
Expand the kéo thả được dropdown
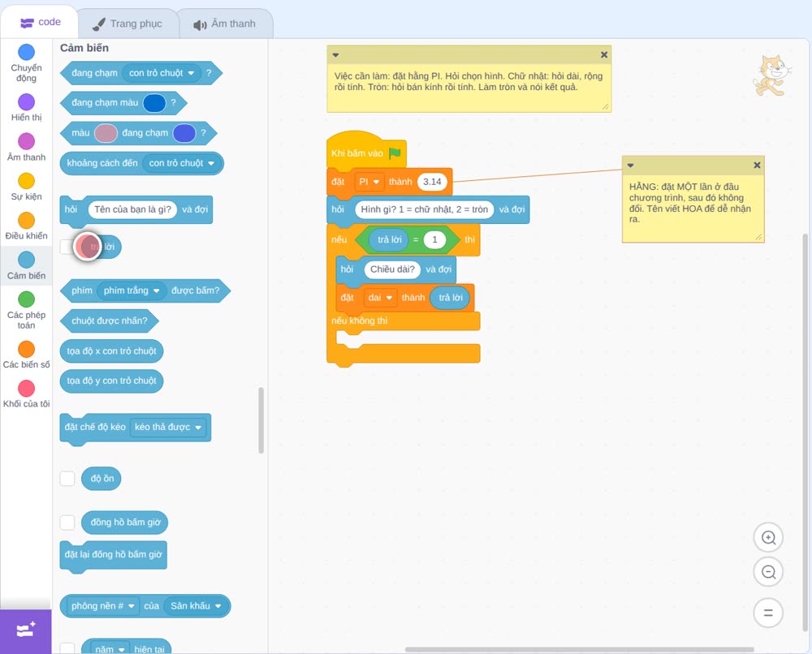tap(168, 428)
